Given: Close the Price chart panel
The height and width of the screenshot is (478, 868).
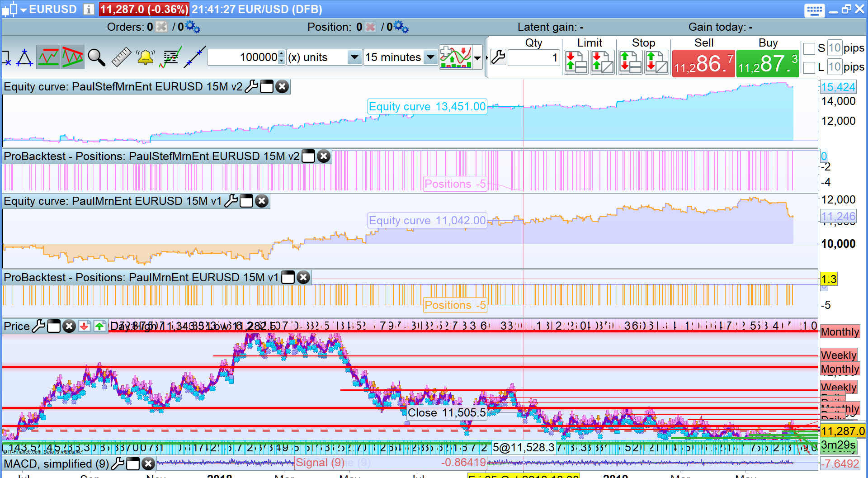Looking at the screenshot, I should (69, 326).
